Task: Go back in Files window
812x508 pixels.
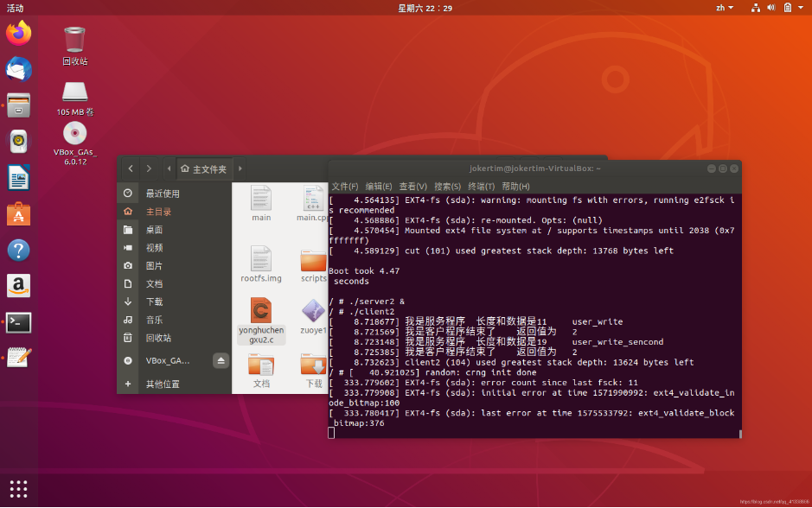Action: (131, 168)
